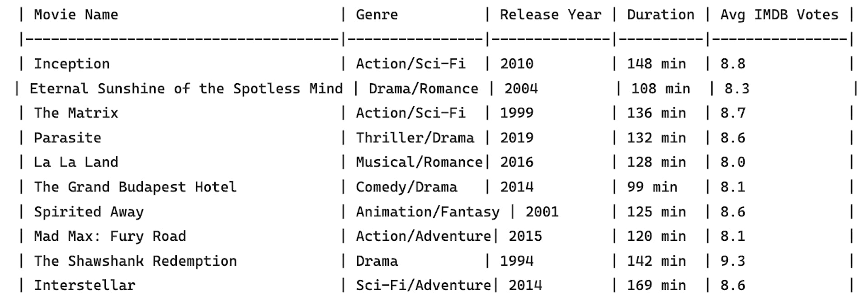Click the Avg IMDB Votes header
The image size is (868, 301).
click(779, 15)
